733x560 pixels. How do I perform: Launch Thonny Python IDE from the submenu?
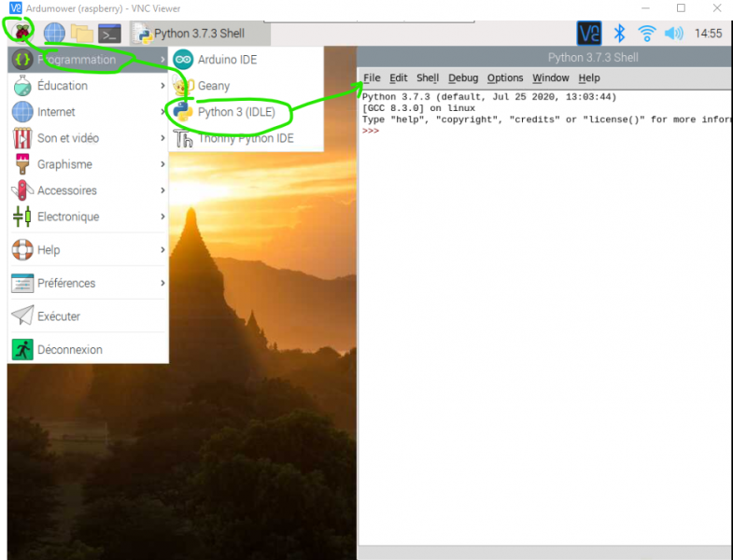pyautogui.click(x=246, y=138)
